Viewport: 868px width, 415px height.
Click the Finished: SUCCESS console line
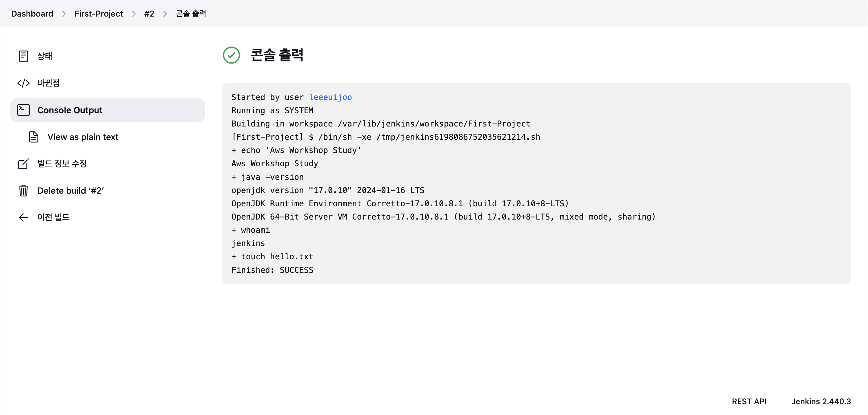272,270
